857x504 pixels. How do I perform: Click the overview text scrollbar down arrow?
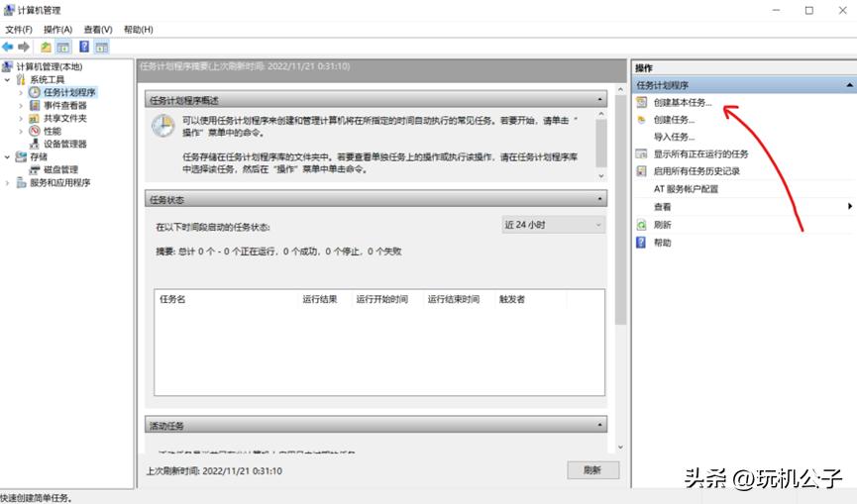(601, 176)
